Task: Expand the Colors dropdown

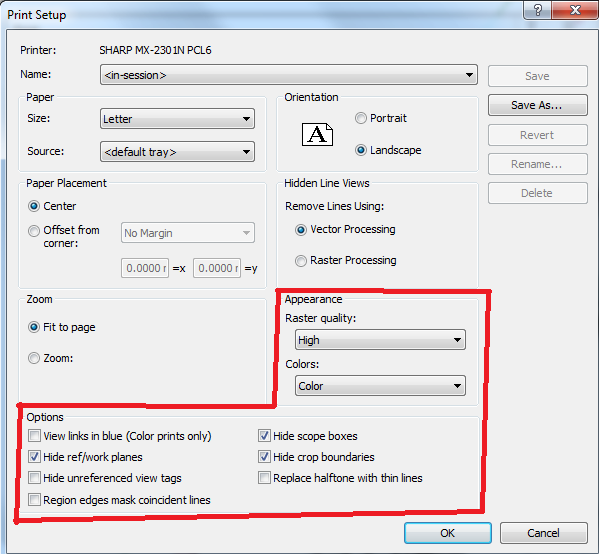Action: (380, 386)
